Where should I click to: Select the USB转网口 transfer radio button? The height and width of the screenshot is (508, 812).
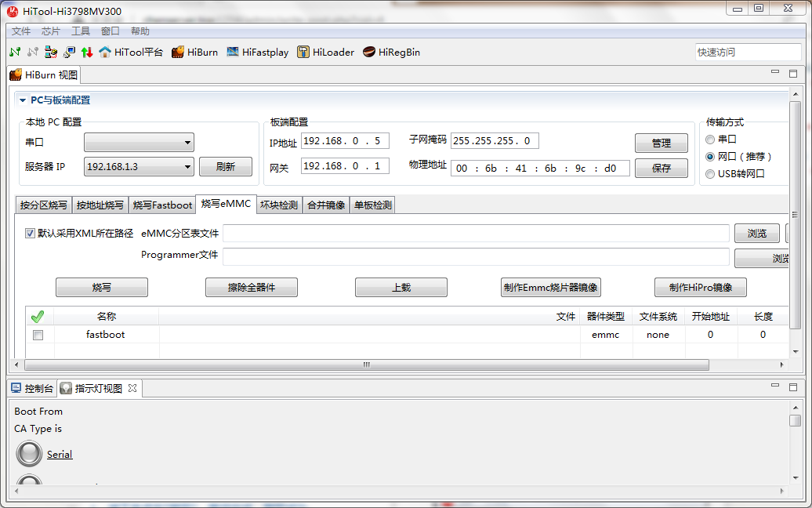[x=710, y=174]
